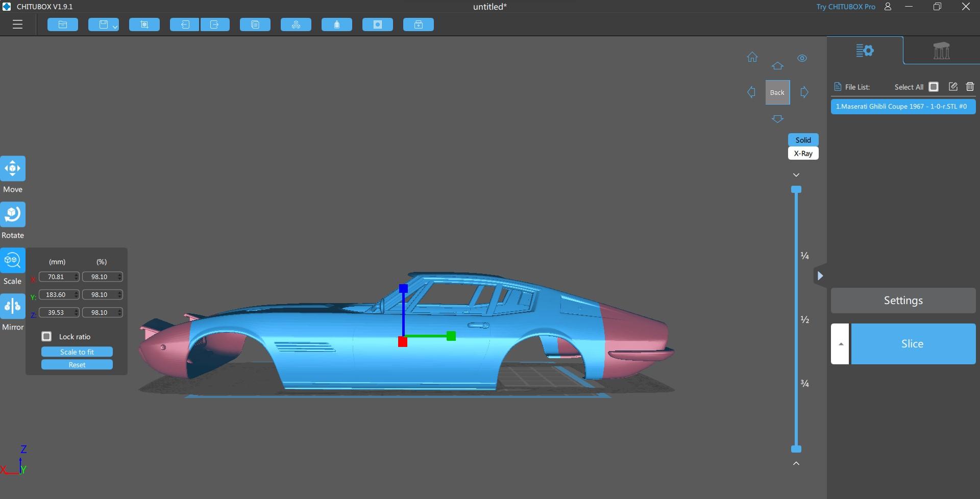The width and height of the screenshot is (980, 499).
Task: Open the hamburger main menu
Action: (x=18, y=24)
